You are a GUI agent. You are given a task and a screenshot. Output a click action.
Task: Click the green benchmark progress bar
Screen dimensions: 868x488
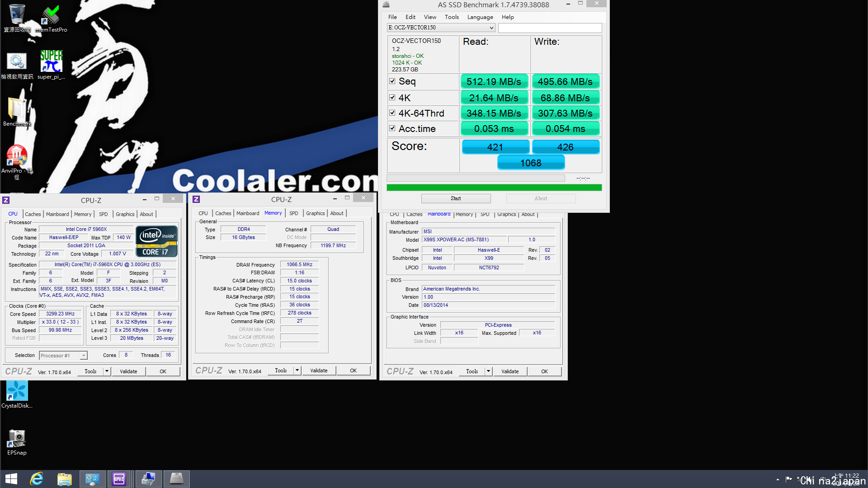494,188
